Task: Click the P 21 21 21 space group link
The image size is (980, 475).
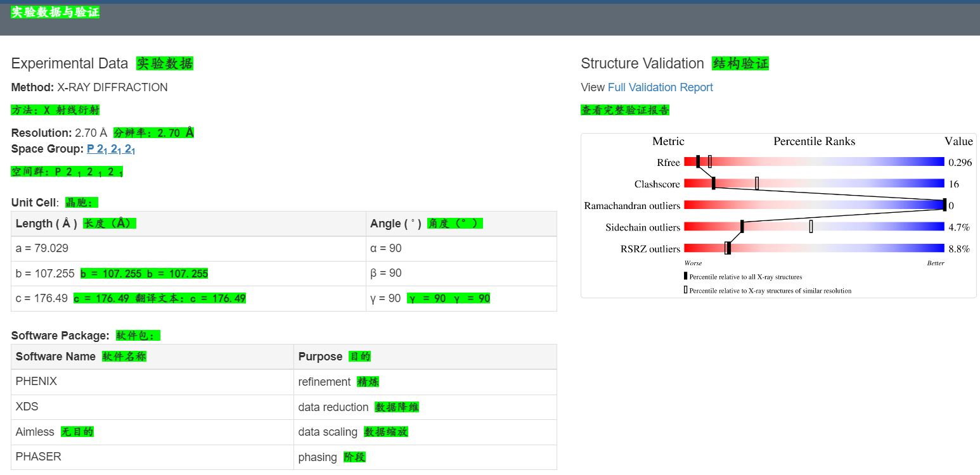Action: (111, 149)
